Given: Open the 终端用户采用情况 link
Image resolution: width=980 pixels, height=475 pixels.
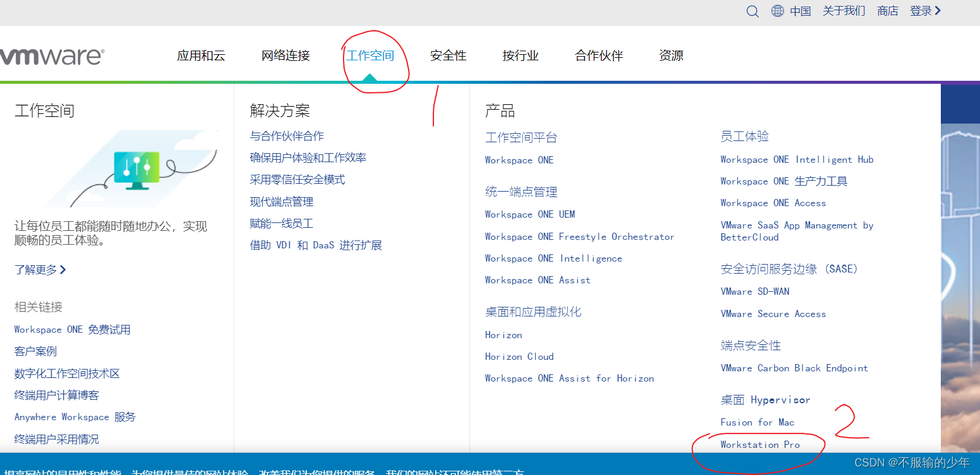Looking at the screenshot, I should pyautogui.click(x=57, y=439).
